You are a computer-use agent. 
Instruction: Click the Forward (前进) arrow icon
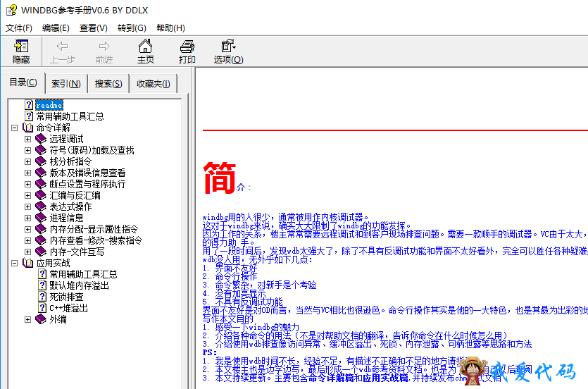coord(104,46)
